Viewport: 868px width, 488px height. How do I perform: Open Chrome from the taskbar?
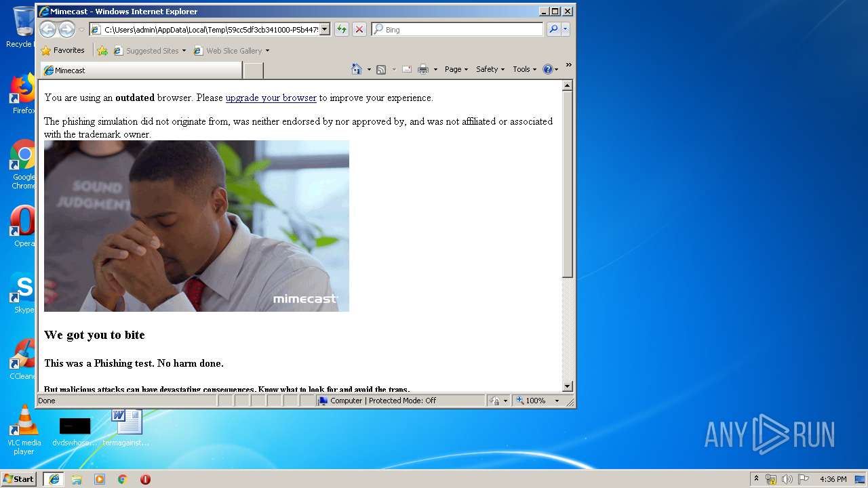[x=123, y=479]
